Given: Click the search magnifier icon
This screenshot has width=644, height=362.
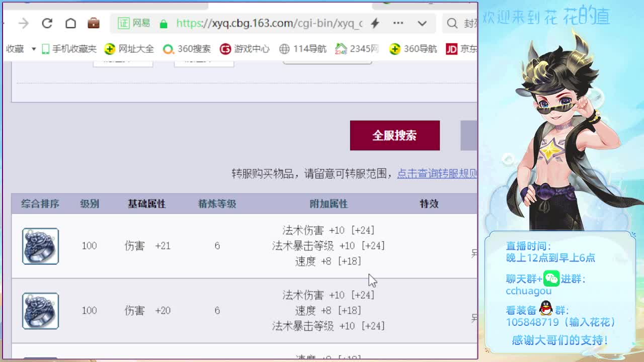Looking at the screenshot, I should point(452,23).
